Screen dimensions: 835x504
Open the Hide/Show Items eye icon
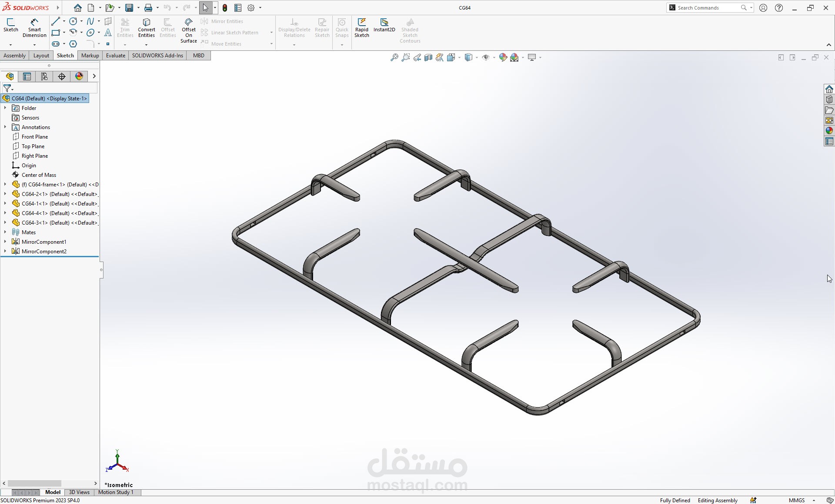tap(486, 57)
